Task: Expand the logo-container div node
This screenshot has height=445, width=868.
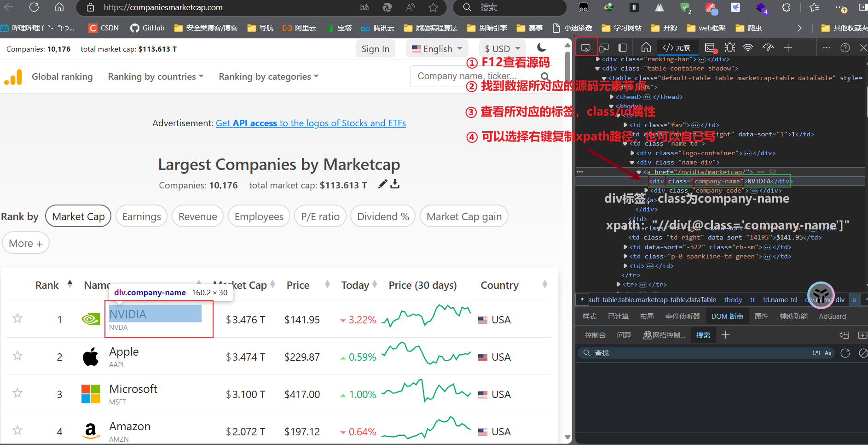Action: (x=632, y=153)
